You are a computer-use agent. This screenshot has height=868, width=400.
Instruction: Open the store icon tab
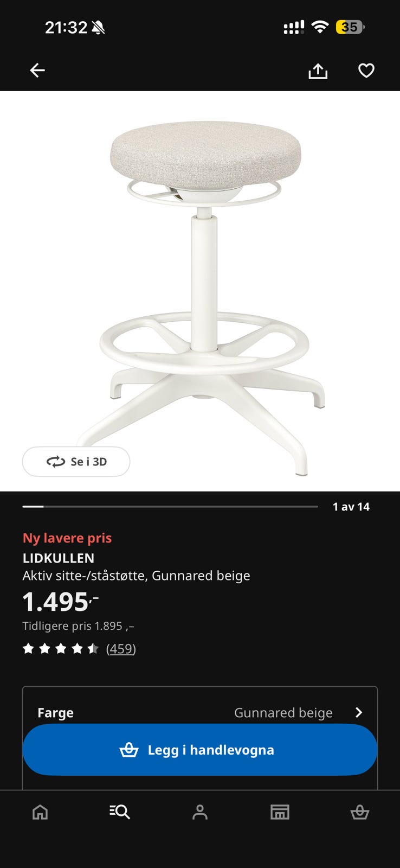point(280,812)
